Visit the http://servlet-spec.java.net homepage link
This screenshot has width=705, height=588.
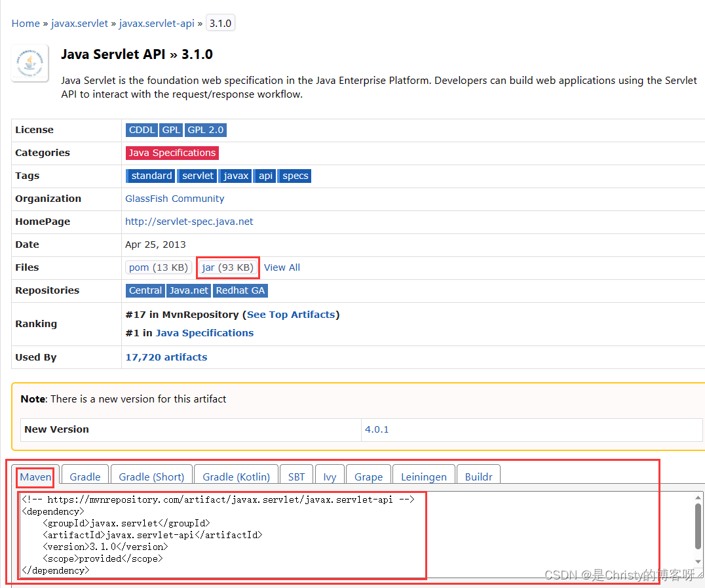(x=189, y=221)
